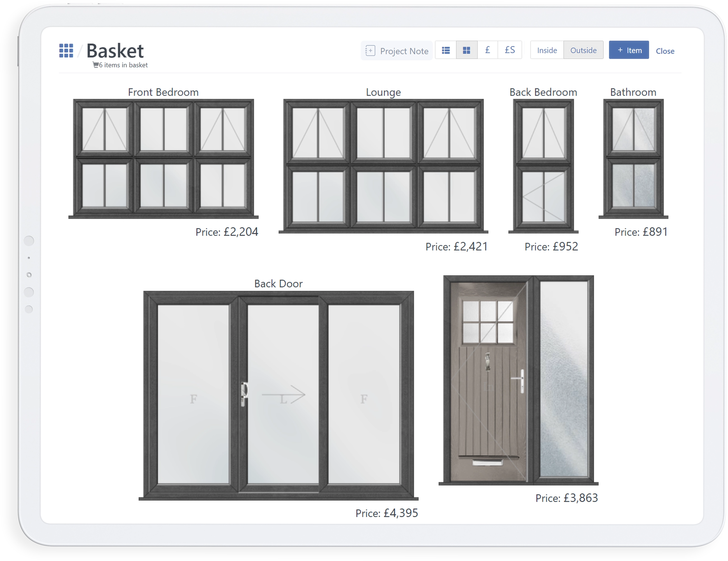Screen dimensions: 728x561
Task: Open the Lounge window item
Action: click(x=383, y=166)
